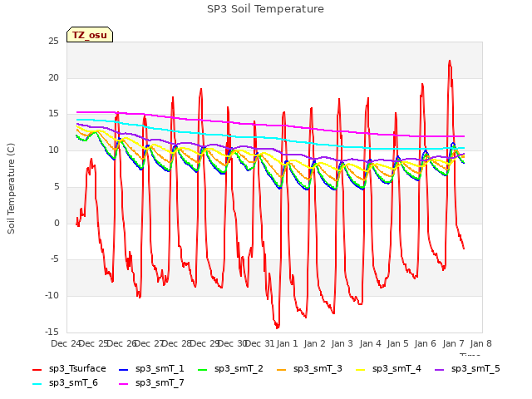This screenshot has height=399, width=532.
Task: Click the cyan sp3_smT_6 color swatch
Action: pos(37,384)
